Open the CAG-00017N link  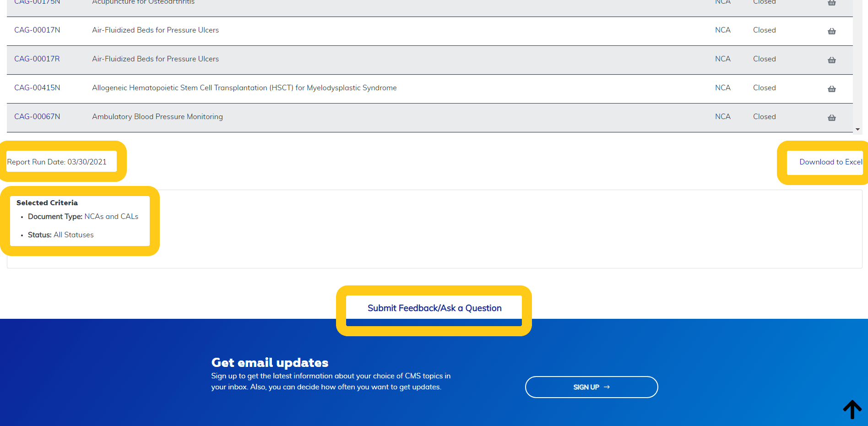point(37,30)
